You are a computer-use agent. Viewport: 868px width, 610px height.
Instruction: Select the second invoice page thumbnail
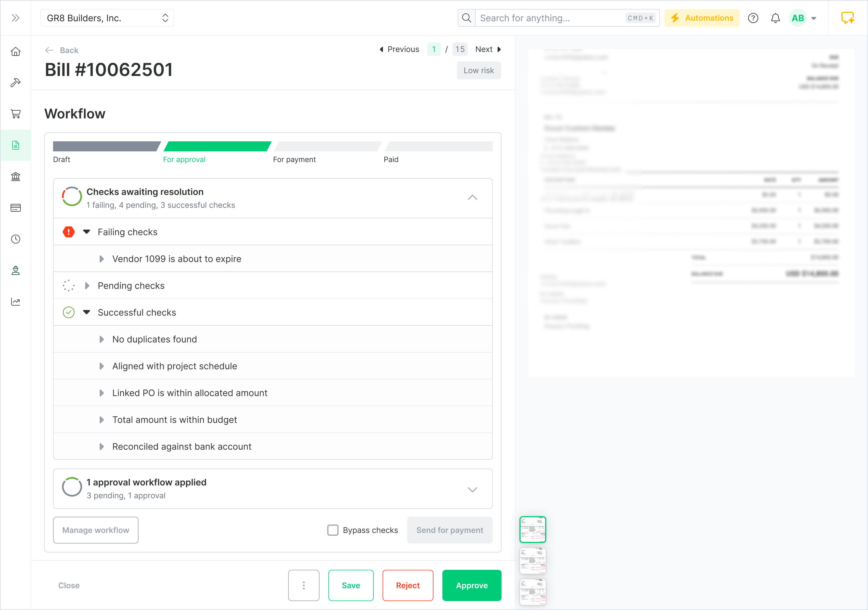coord(532,561)
